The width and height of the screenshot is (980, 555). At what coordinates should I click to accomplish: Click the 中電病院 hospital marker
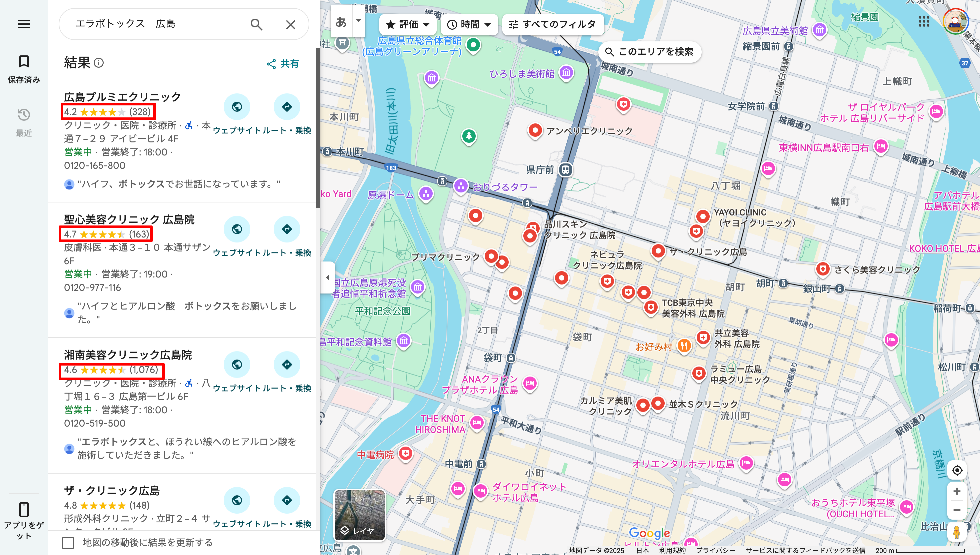click(x=405, y=453)
